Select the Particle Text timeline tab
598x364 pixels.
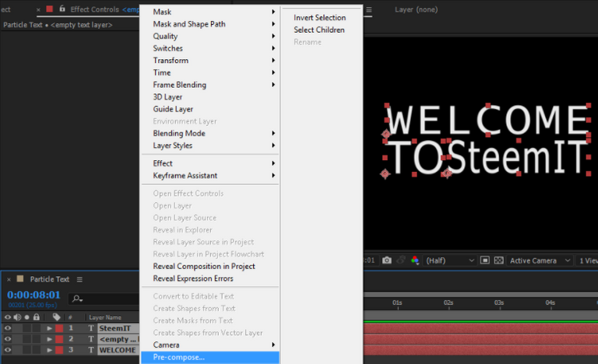[50, 279]
